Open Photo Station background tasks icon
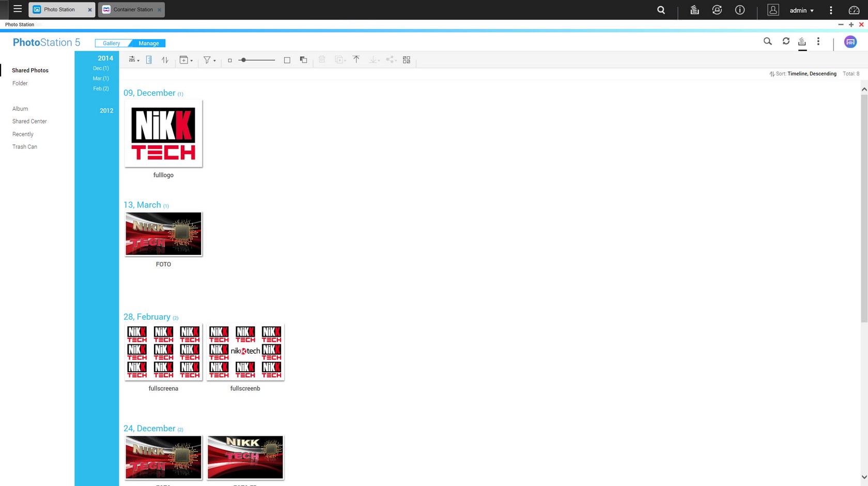Screen dimensions: 868x486 (x=802, y=42)
